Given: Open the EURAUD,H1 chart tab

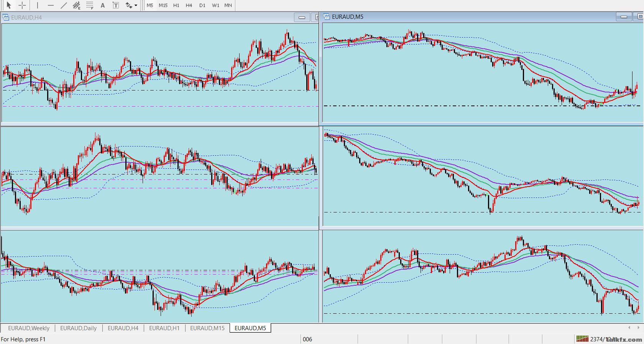Looking at the screenshot, I should click(164, 328).
